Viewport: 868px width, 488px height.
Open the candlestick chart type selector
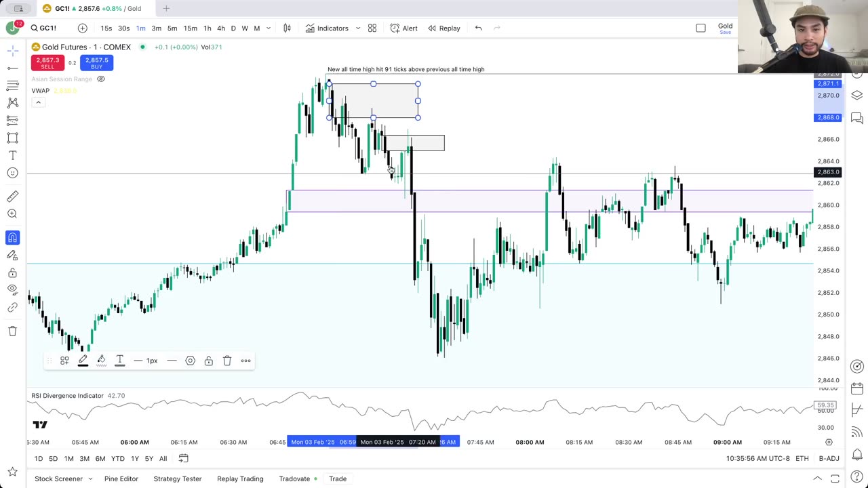[287, 28]
